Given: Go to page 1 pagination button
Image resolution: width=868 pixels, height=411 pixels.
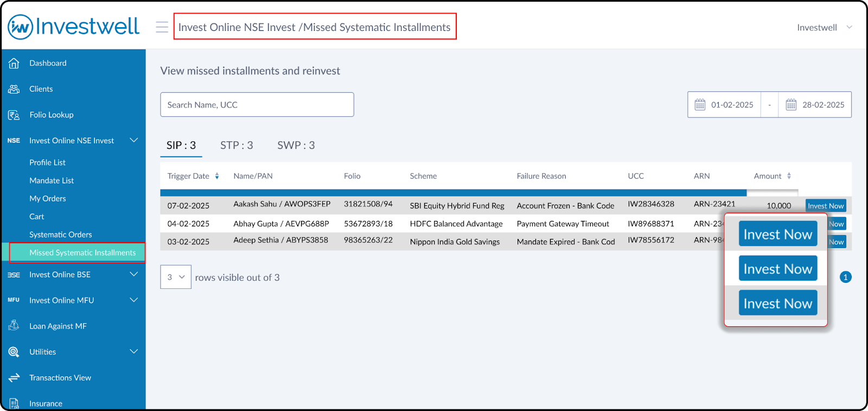Looking at the screenshot, I should (x=845, y=277).
